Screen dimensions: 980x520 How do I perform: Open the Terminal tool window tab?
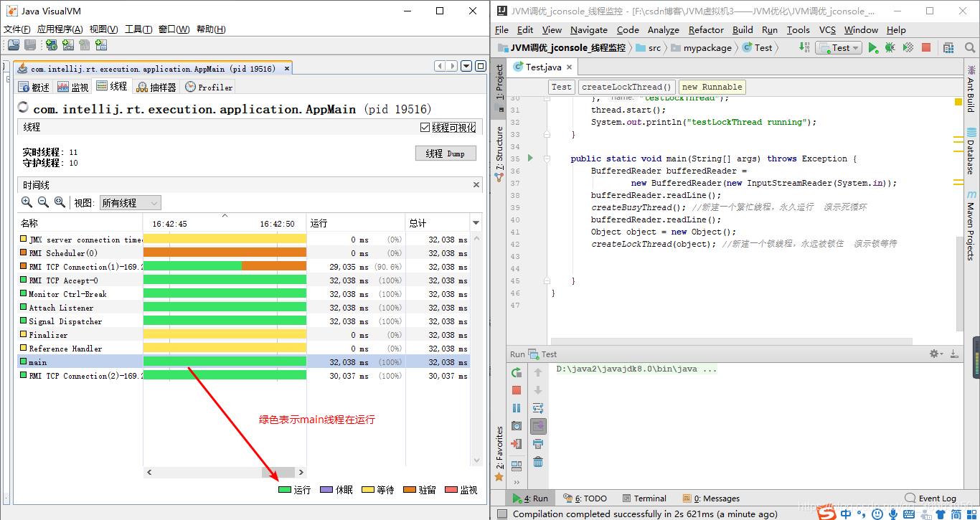click(x=644, y=498)
